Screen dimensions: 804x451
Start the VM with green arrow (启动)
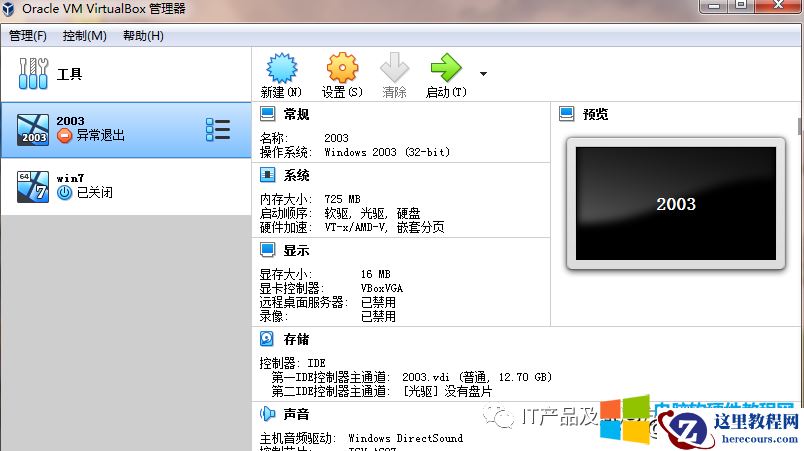point(446,68)
